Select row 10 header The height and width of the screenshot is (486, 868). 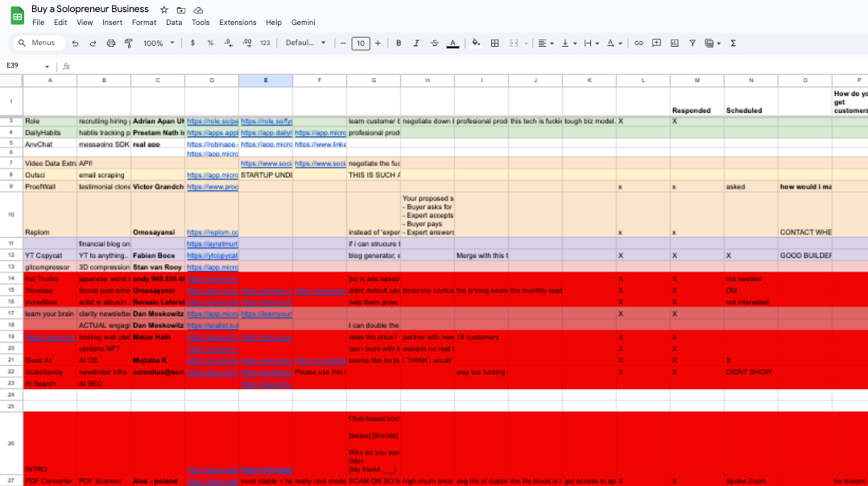click(11, 215)
